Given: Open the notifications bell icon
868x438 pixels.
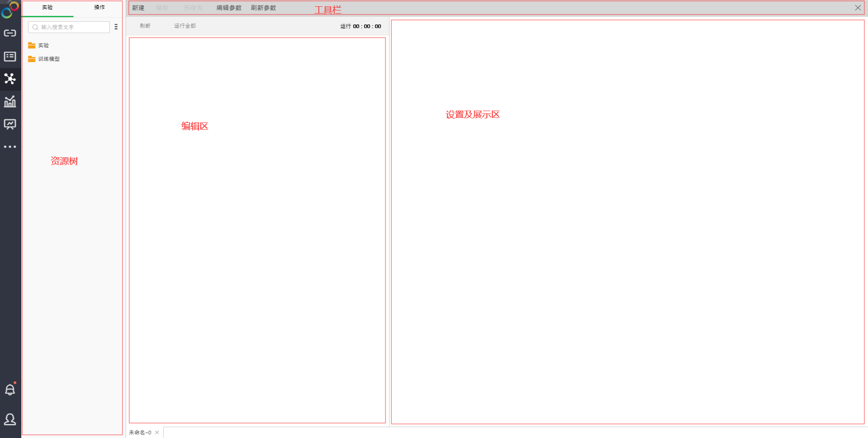Looking at the screenshot, I should [10, 389].
